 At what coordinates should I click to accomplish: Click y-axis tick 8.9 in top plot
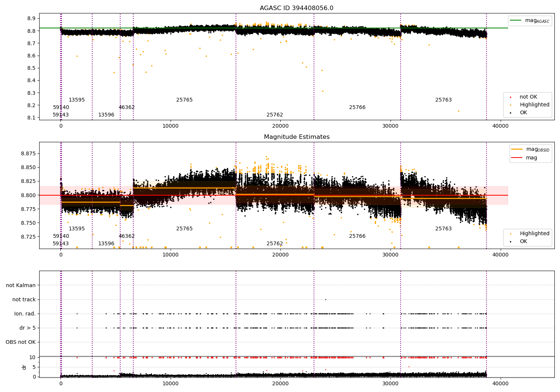tap(32, 19)
